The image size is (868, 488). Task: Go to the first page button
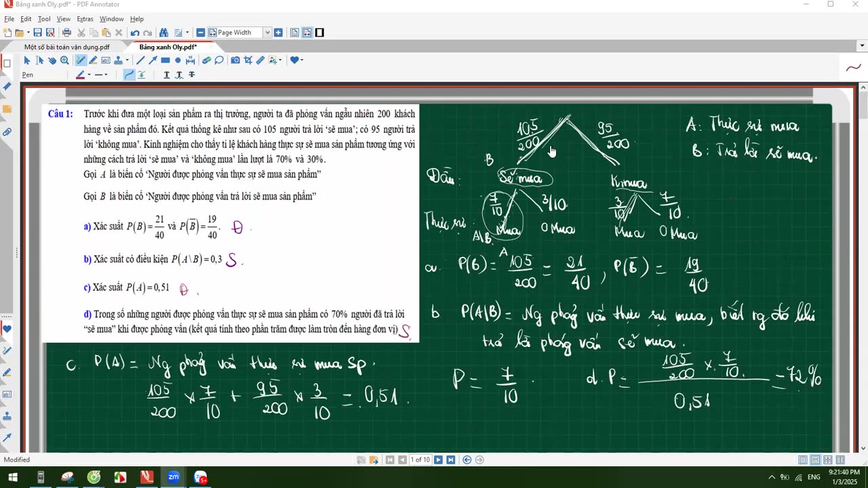pyautogui.click(x=390, y=460)
